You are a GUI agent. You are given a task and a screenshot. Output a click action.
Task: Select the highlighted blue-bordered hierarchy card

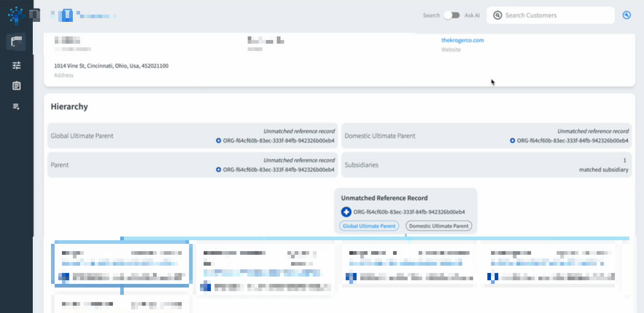click(122, 264)
